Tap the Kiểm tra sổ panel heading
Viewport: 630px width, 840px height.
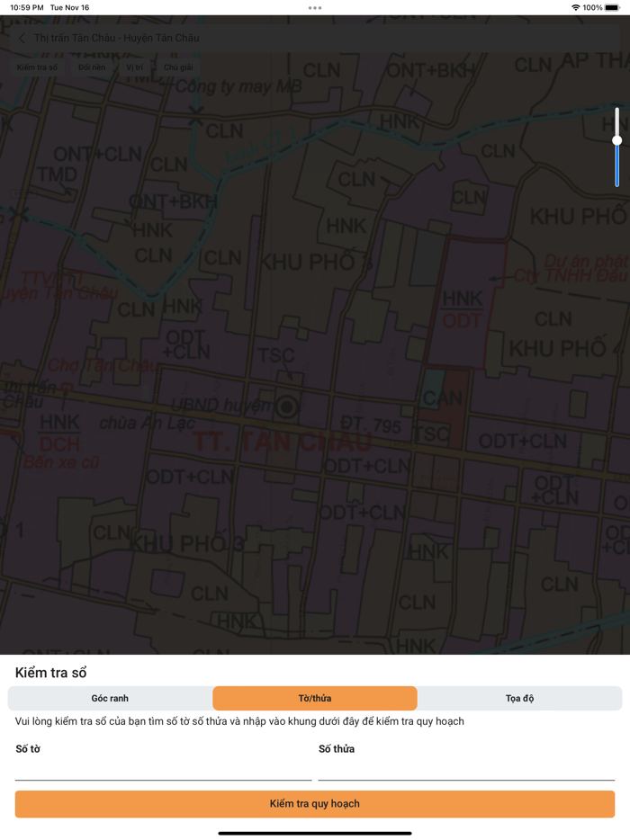coord(51,673)
